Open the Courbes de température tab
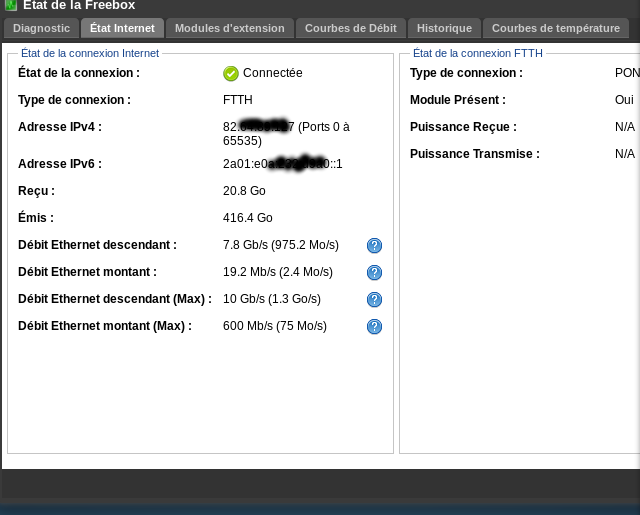This screenshot has height=515, width=640. (556, 28)
